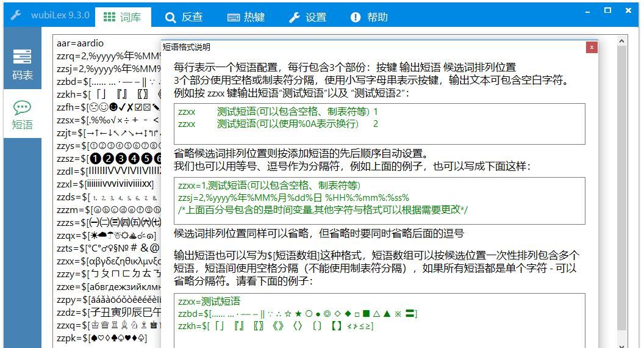This screenshot has height=348, width=644.
Task: Select 短语 in the left sidebar
Action: click(22, 115)
